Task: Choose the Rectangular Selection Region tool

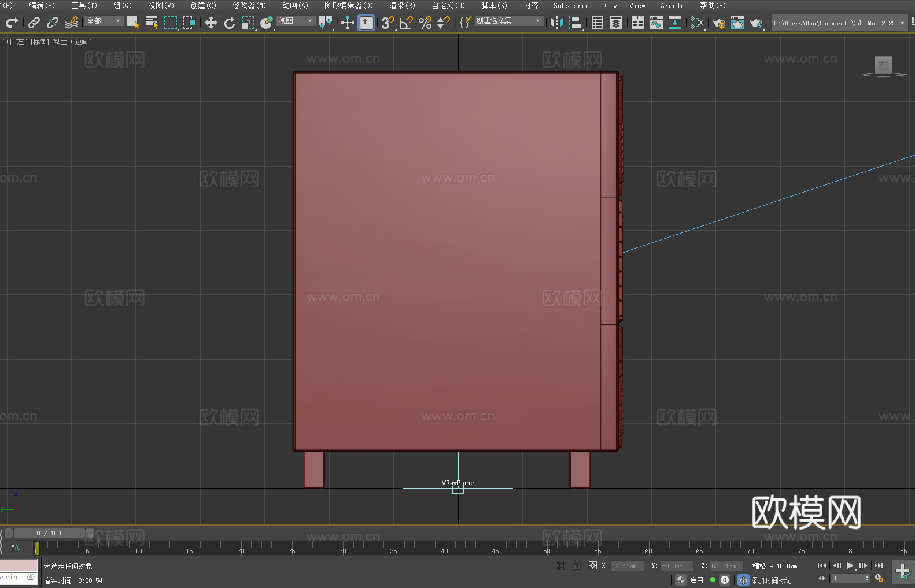Action: click(171, 23)
